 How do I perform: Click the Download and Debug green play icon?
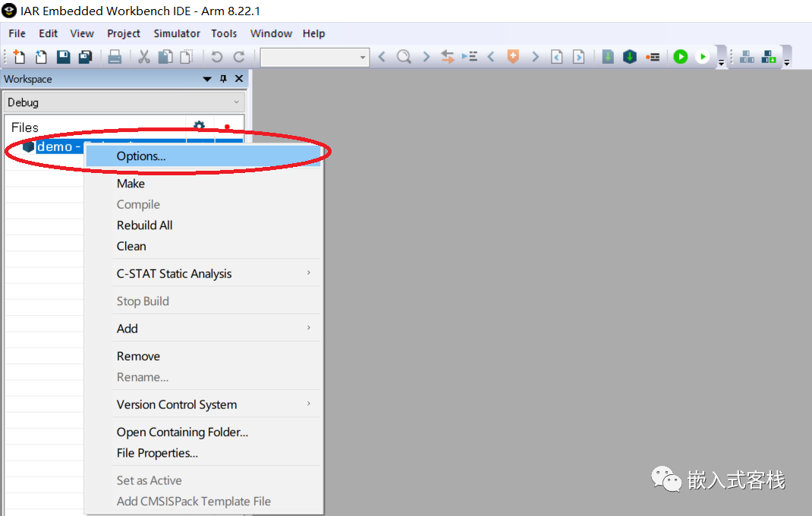click(x=681, y=56)
